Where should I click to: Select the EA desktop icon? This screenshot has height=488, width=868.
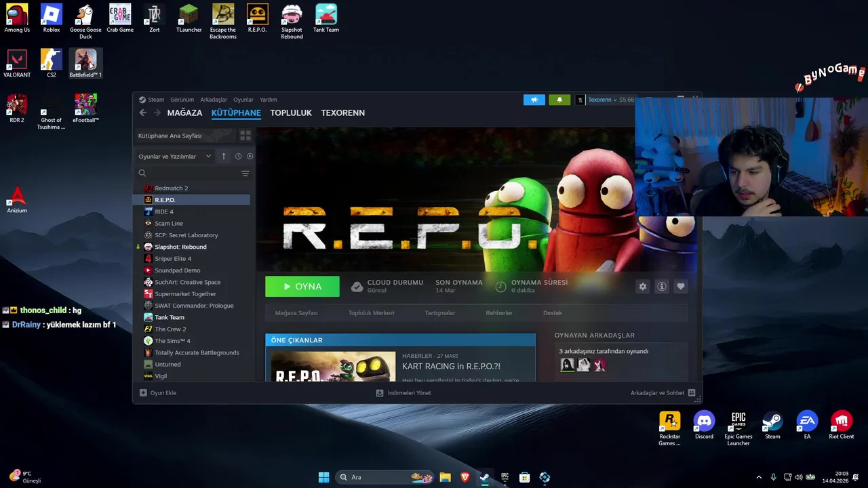tap(807, 425)
